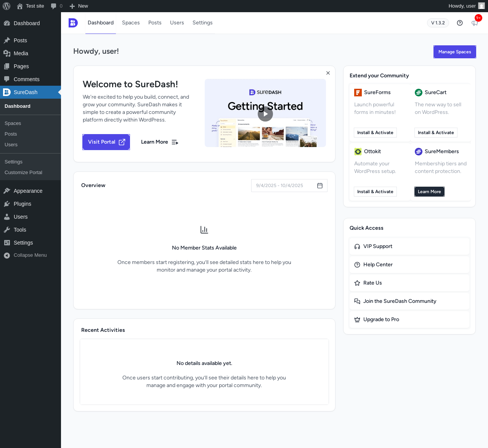Open the New content menu in admin bar
This screenshot has width=488, height=448.
point(79,6)
